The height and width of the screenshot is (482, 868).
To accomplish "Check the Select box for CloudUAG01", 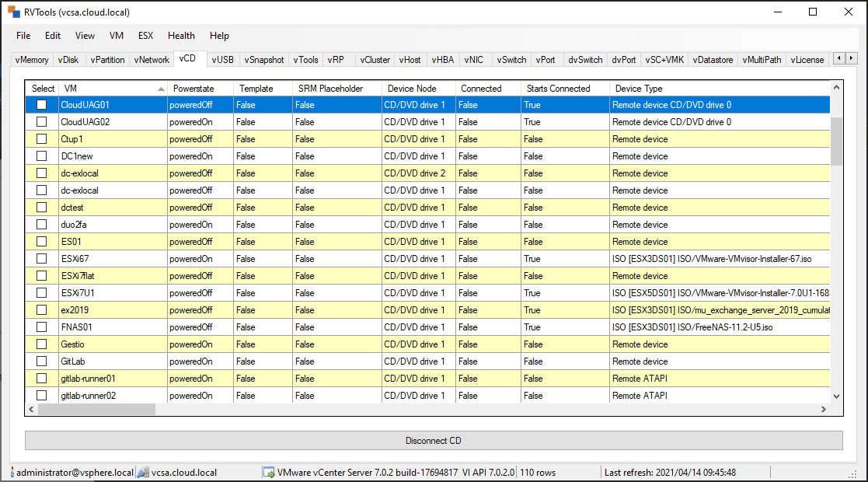I will click(x=42, y=105).
